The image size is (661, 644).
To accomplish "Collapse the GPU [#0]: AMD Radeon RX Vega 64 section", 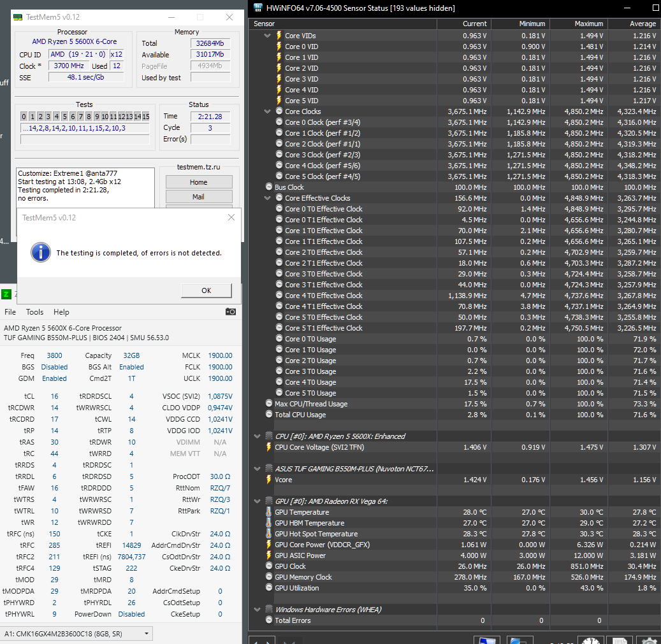I will [x=257, y=501].
